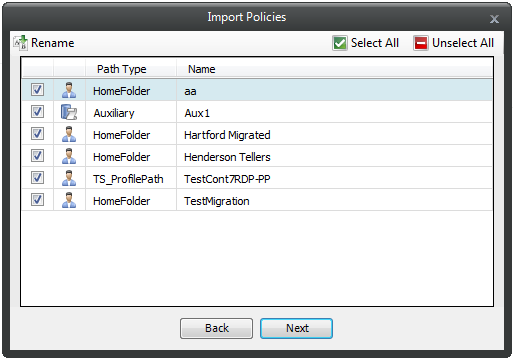Click the green Select All checkmark icon
514x360 pixels.
tap(340, 43)
